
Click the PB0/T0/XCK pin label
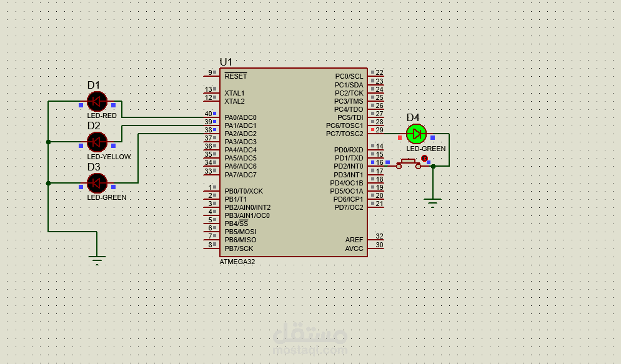244,191
